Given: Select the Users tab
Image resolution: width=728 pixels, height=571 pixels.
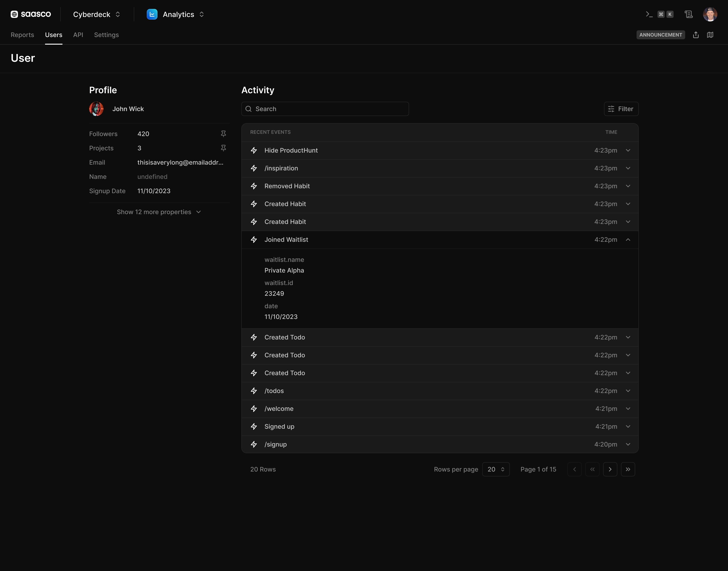Looking at the screenshot, I should pos(54,35).
